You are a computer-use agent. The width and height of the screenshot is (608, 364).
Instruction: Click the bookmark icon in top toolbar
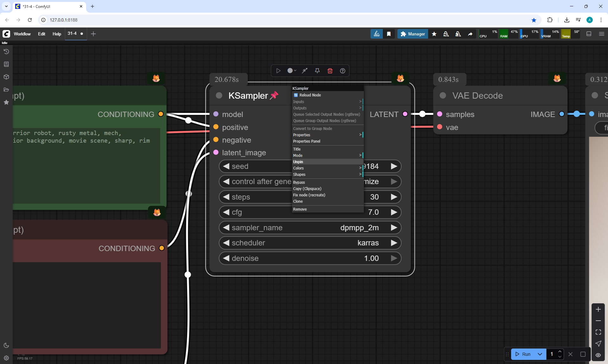coord(389,34)
